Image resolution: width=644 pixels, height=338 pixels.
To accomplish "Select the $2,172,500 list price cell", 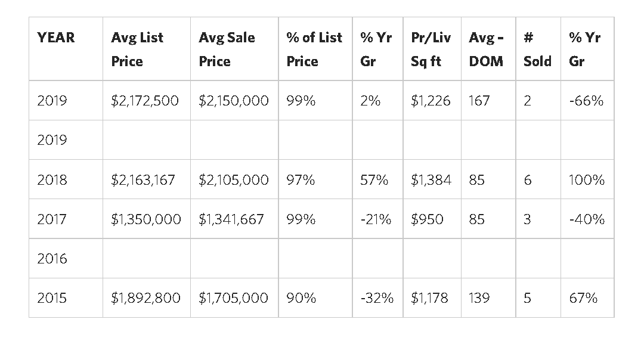I will coord(145,101).
